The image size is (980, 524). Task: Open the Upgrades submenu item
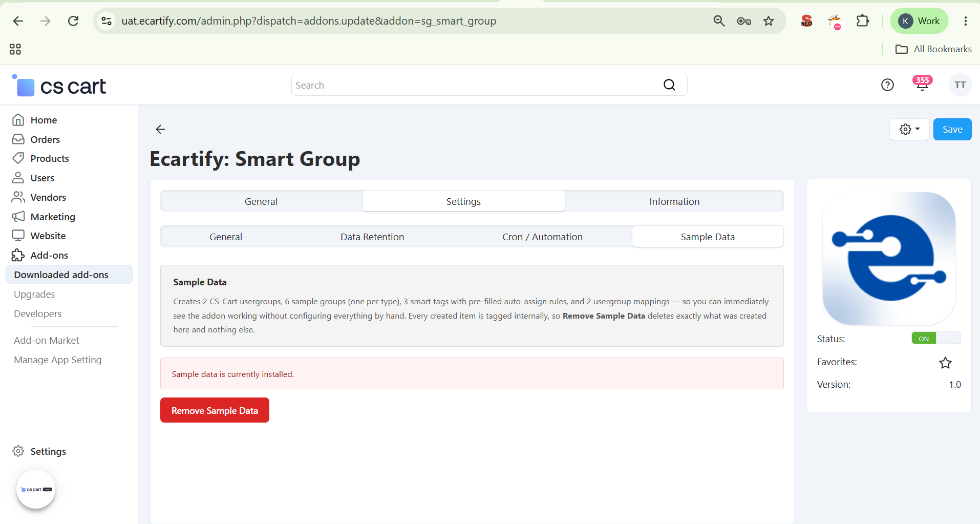[x=34, y=294]
